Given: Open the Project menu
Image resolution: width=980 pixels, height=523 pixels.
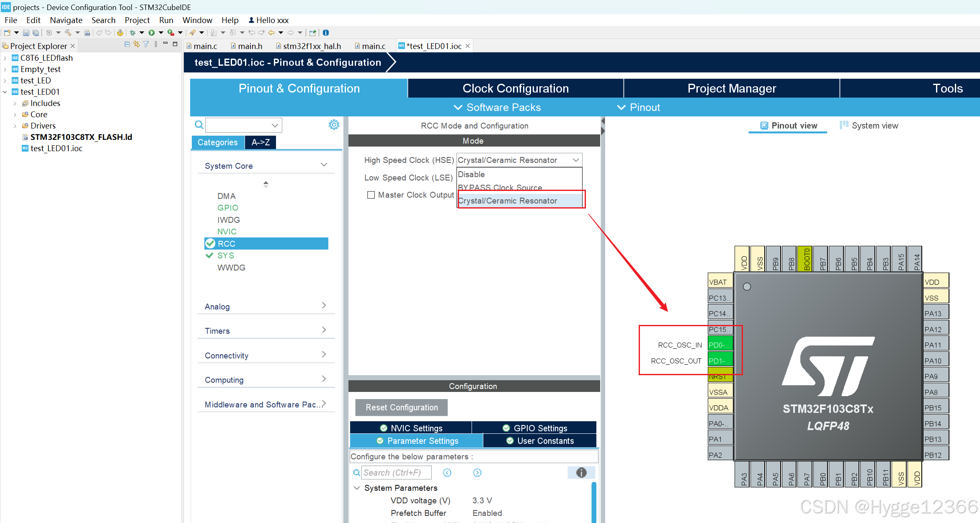Looking at the screenshot, I should [137, 20].
